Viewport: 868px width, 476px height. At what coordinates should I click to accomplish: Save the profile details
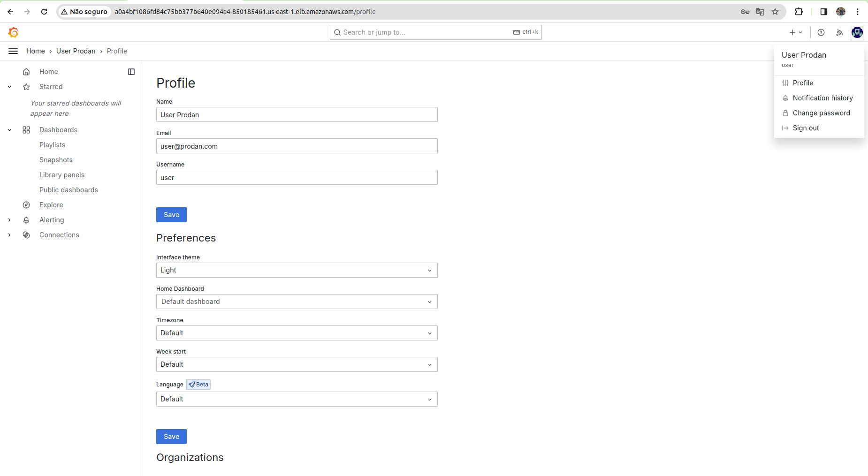[171, 215]
